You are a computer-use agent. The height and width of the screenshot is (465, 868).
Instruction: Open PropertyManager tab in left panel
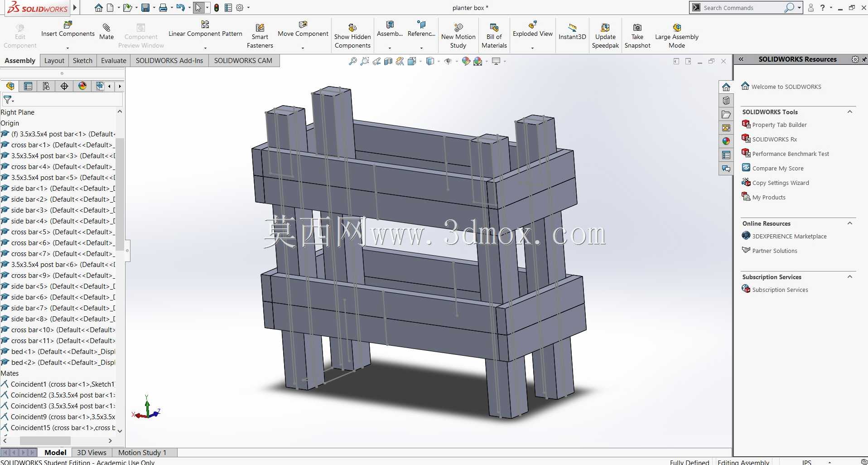[28, 86]
